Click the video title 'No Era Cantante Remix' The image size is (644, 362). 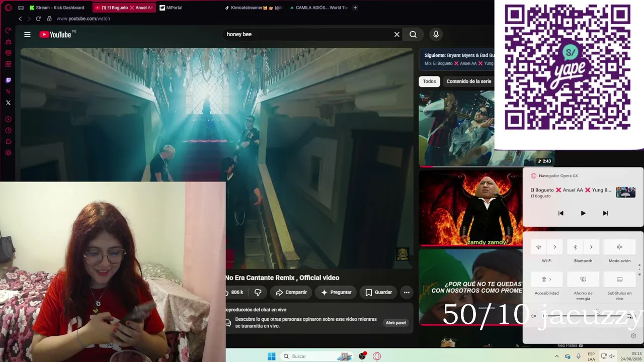[x=282, y=278]
